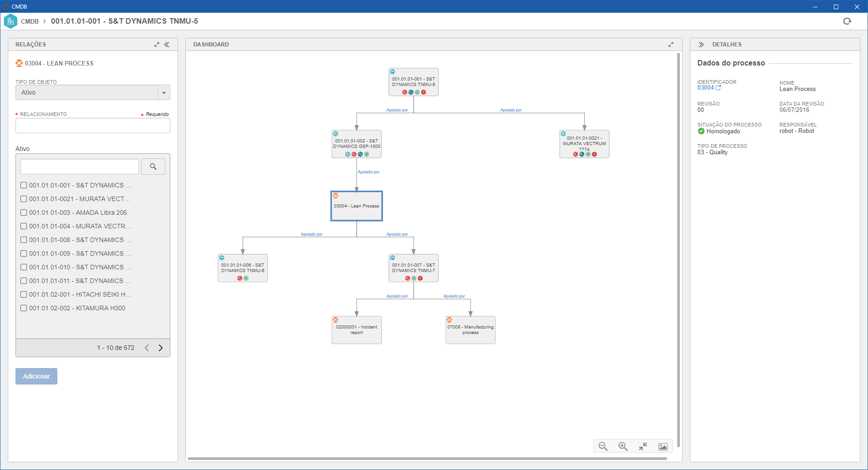Screen dimensions: 868x470
Task: Select the 07008 - Manufacturing process node
Action: pyautogui.click(x=470, y=330)
